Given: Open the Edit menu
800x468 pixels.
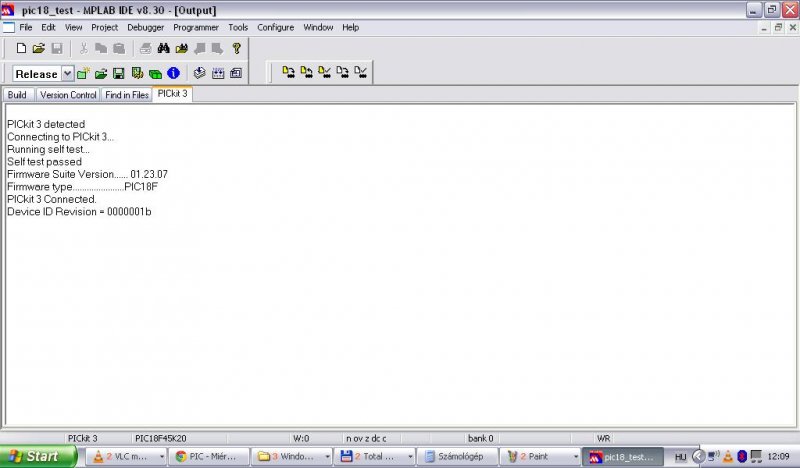Looking at the screenshot, I should [48, 28].
